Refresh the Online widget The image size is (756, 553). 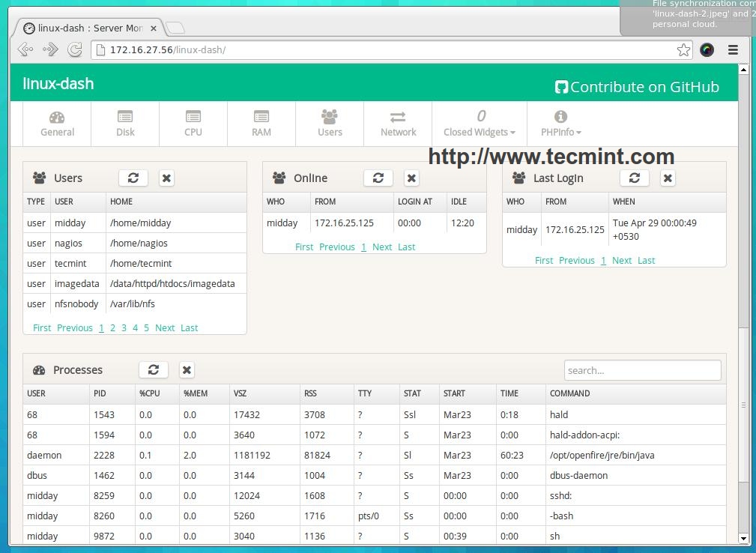click(378, 178)
